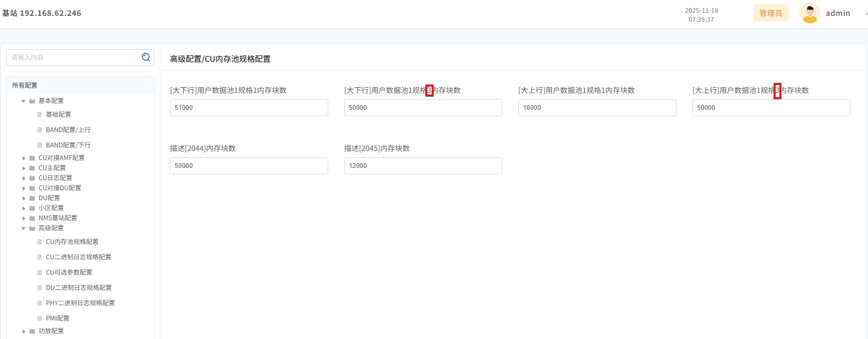Click the sidebar search input box
868x339 pixels.
pyautogui.click(x=74, y=57)
